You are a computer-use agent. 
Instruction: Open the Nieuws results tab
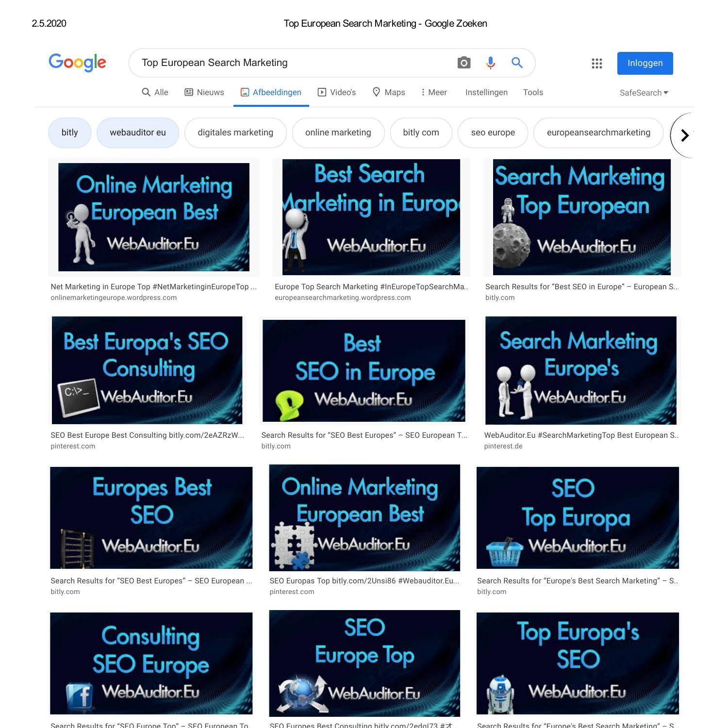click(x=204, y=92)
